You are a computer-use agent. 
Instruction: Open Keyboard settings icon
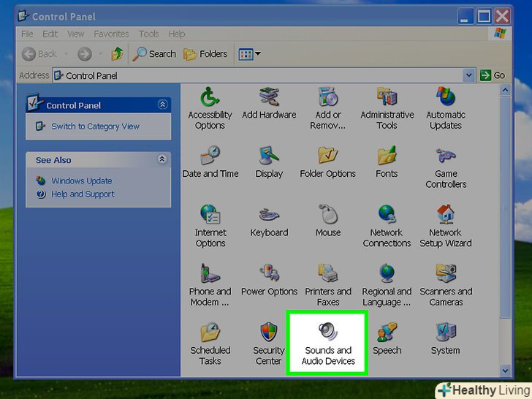269,221
